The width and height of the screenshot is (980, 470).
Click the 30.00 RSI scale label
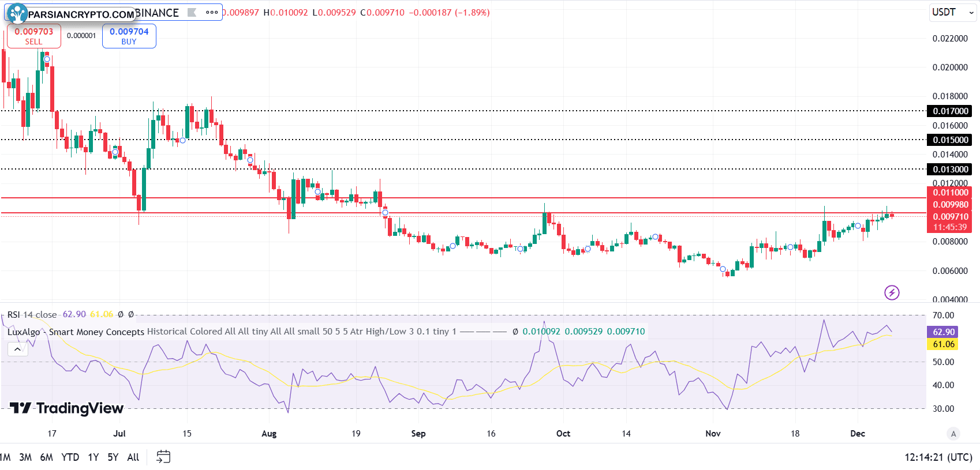(x=943, y=409)
